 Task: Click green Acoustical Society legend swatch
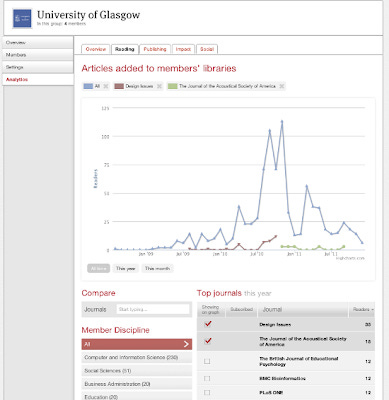172,86
